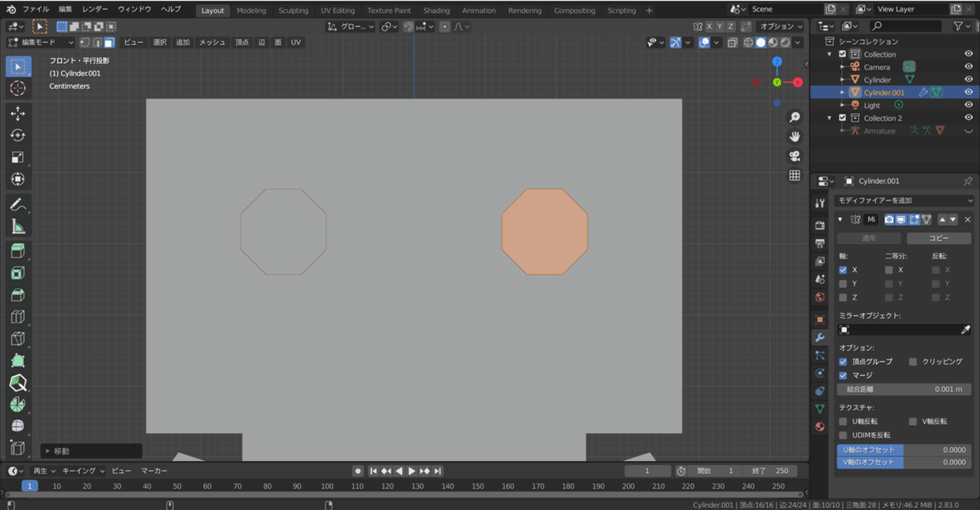Click the camera view icon in viewport
The height and width of the screenshot is (510, 980).
pos(794,156)
